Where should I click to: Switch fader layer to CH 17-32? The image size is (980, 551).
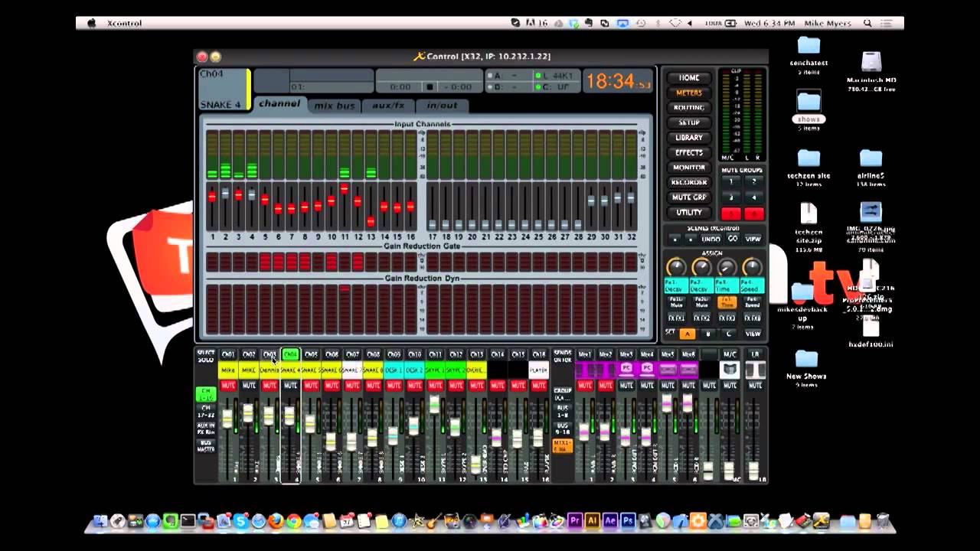point(205,411)
